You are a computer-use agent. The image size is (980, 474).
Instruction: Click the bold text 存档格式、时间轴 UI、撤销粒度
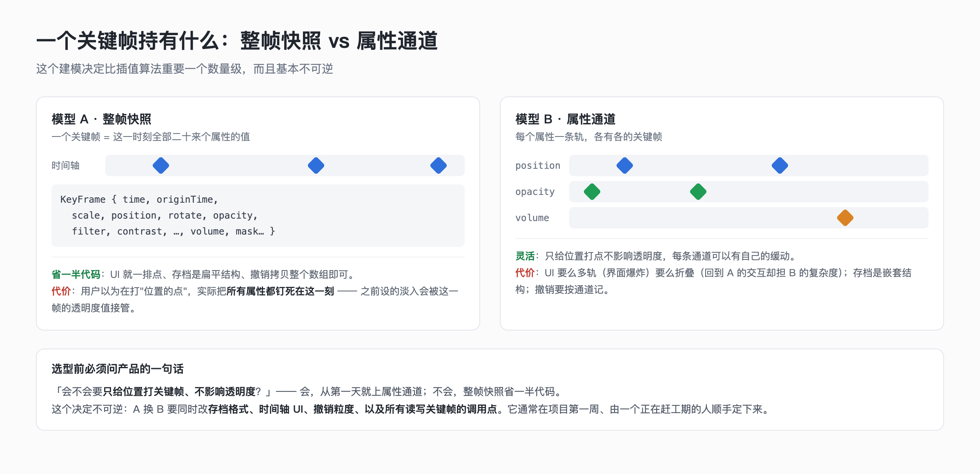point(281,409)
